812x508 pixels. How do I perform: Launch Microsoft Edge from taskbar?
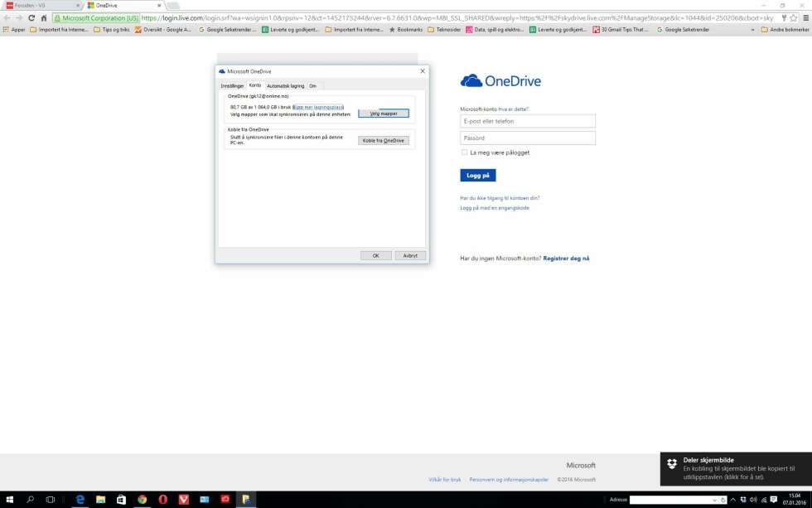tap(80, 499)
